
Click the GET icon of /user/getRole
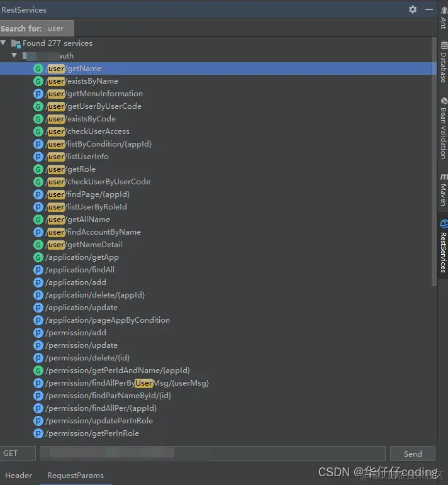(38, 169)
